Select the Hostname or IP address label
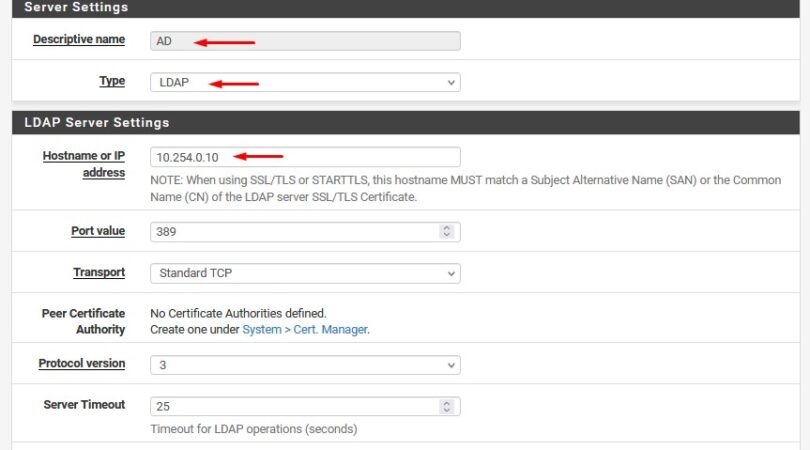Screen dimensions: 810x450 [x=84, y=164]
